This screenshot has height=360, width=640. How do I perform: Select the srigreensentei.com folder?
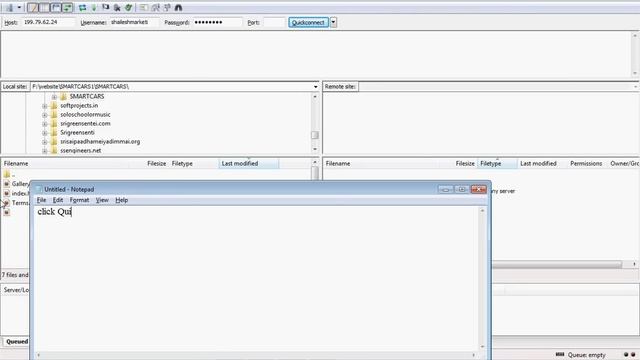coord(85,123)
